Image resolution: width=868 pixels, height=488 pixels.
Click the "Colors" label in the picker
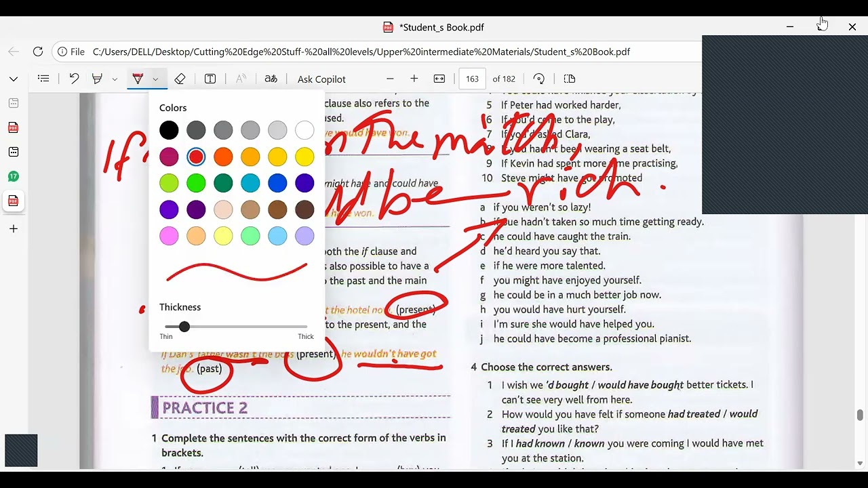point(173,108)
